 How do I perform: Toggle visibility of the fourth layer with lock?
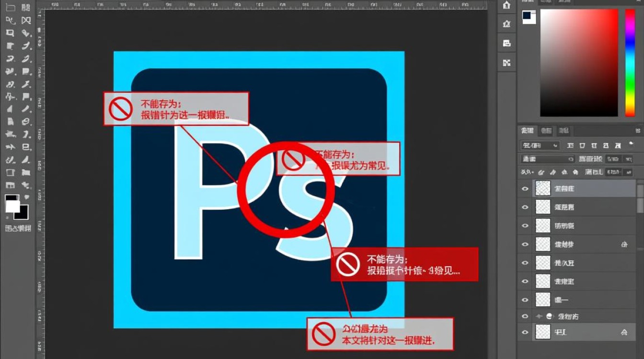pyautogui.click(x=525, y=245)
